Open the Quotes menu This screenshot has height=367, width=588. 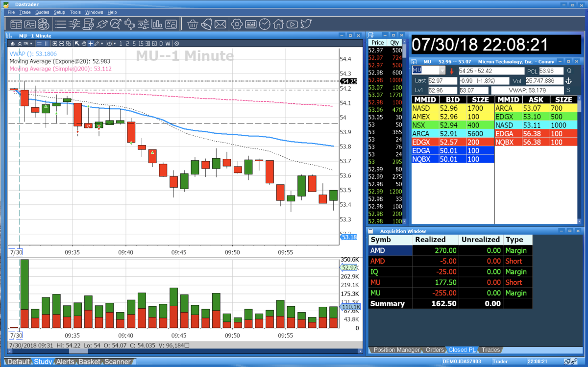(42, 12)
